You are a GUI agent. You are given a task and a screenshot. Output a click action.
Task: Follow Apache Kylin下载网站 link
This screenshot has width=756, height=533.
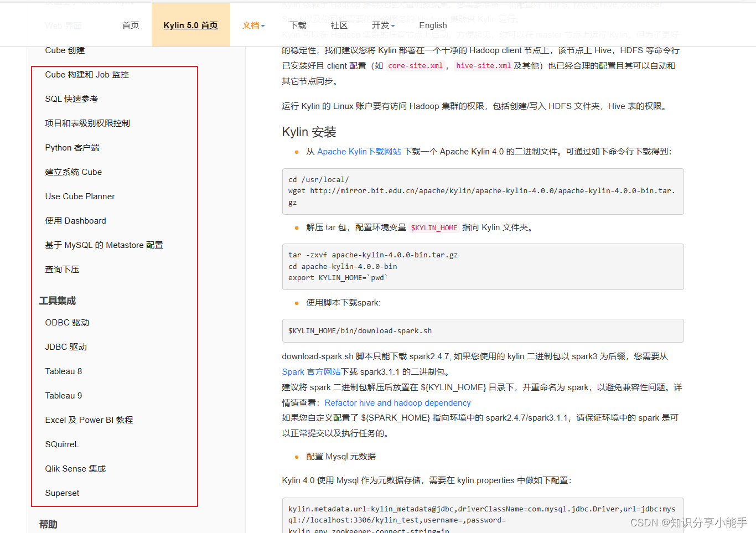click(359, 152)
